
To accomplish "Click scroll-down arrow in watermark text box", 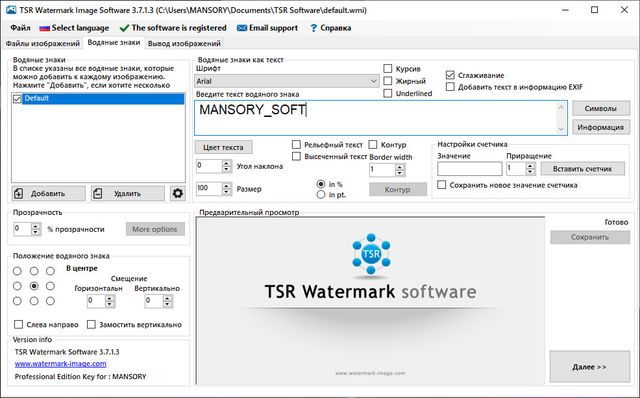I will point(561,129).
